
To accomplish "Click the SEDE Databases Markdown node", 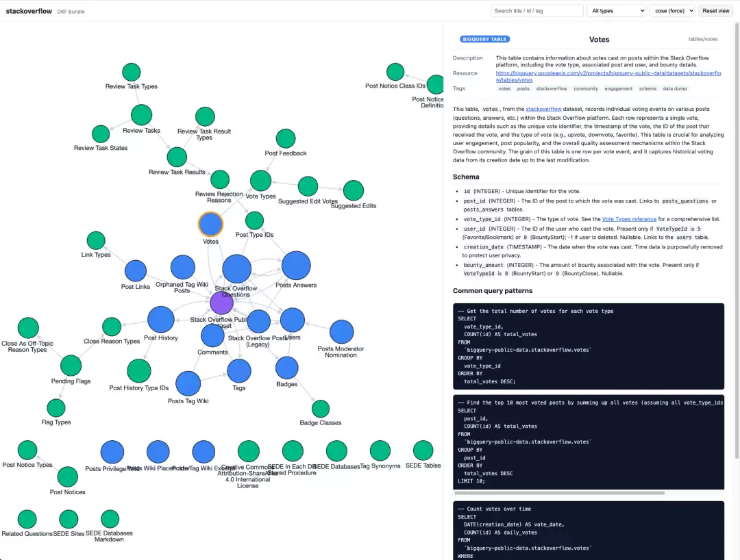I will click(x=110, y=519).
